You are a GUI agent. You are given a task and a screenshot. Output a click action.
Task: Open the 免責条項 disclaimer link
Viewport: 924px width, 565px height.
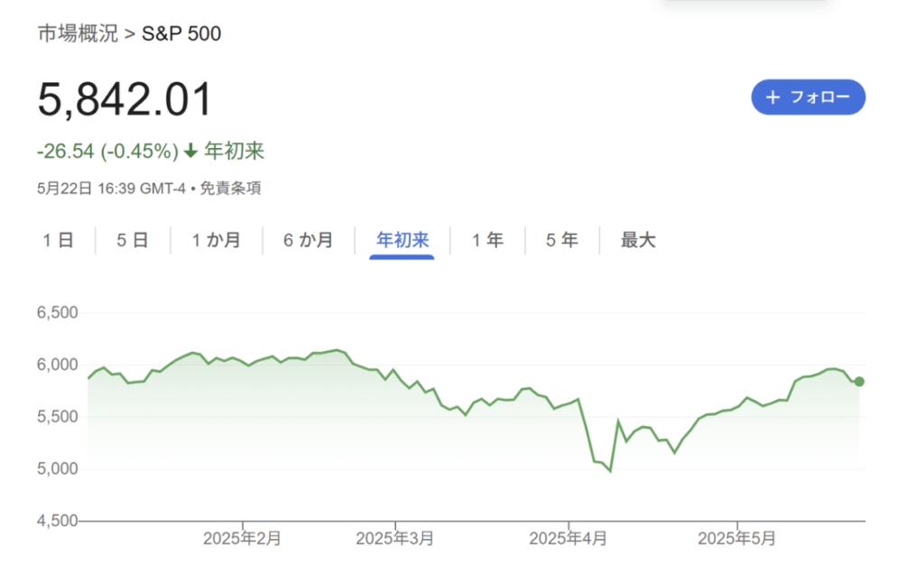[x=230, y=189]
